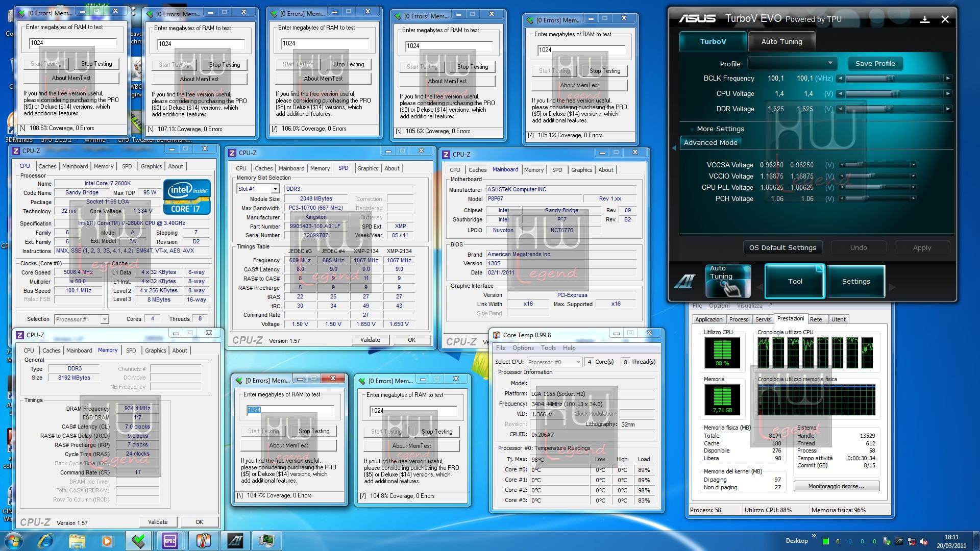This screenshot has height=551, width=980.
Task: Click the Intel Core i7 logo in CPU-Z
Action: coord(187,196)
